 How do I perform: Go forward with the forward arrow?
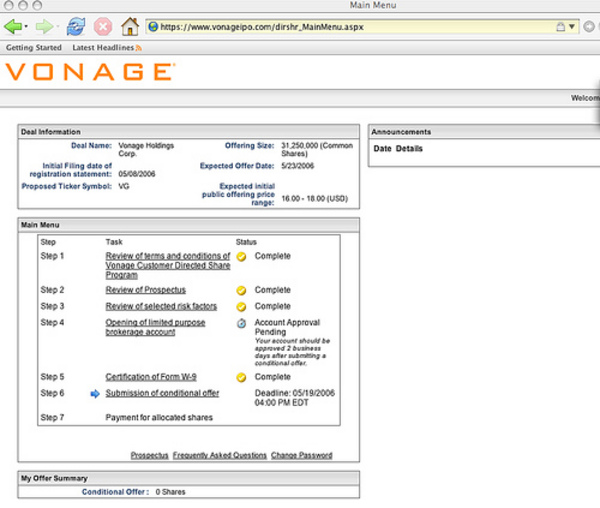coord(44,27)
